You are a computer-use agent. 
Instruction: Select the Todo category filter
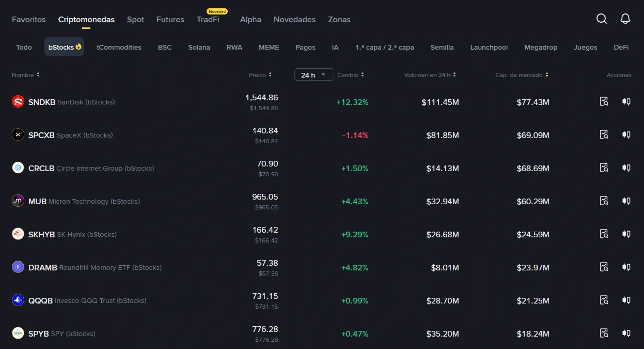[24, 47]
